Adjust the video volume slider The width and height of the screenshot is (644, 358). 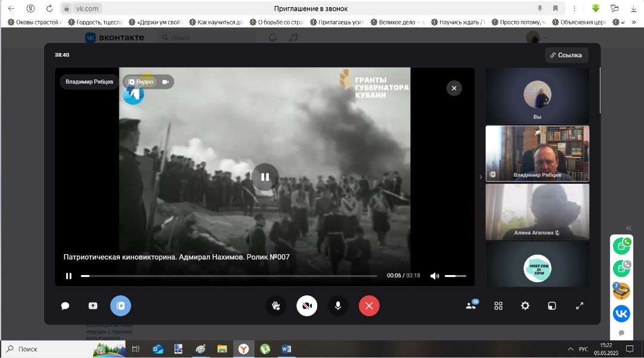coord(455,276)
